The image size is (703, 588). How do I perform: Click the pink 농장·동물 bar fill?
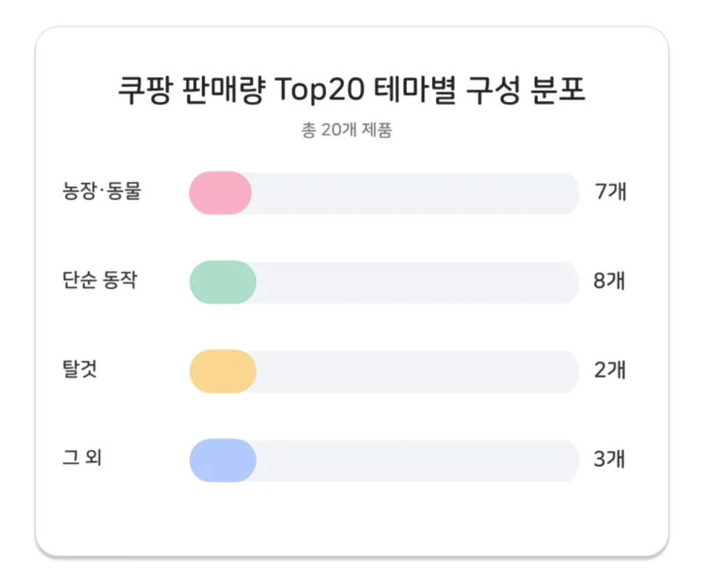[221, 192]
